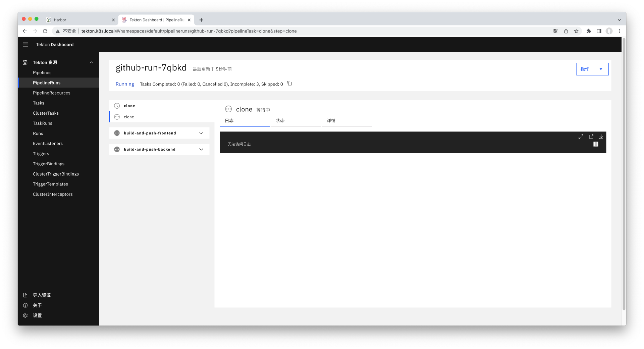Switch to the 状态 status tab

pyautogui.click(x=296, y=121)
